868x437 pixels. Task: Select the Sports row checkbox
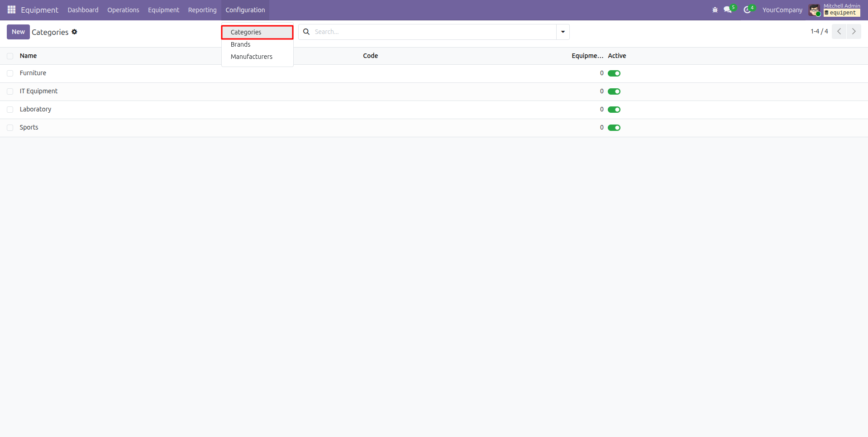[10, 128]
